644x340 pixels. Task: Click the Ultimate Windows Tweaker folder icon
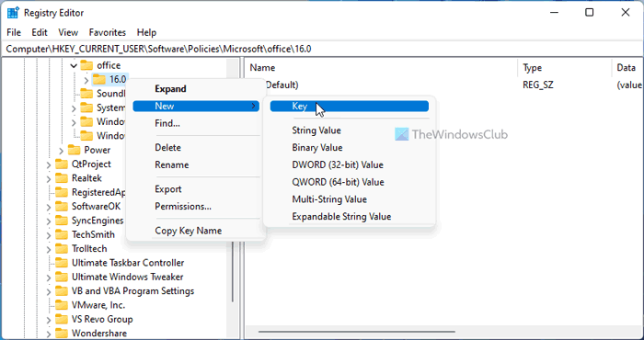[62, 277]
